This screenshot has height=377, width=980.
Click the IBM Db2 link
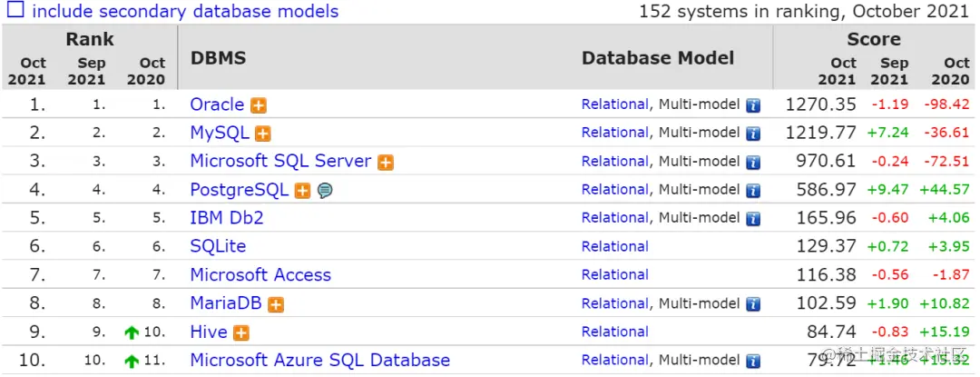click(227, 218)
